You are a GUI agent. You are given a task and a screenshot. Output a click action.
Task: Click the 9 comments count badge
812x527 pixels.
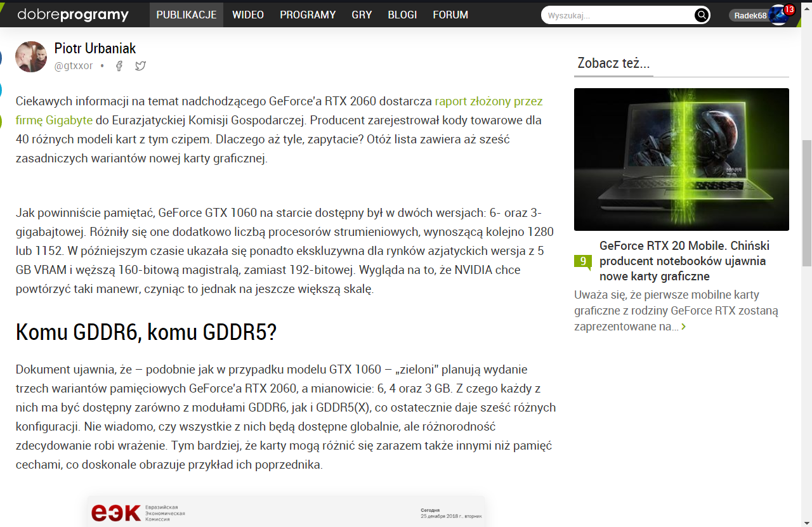point(583,261)
